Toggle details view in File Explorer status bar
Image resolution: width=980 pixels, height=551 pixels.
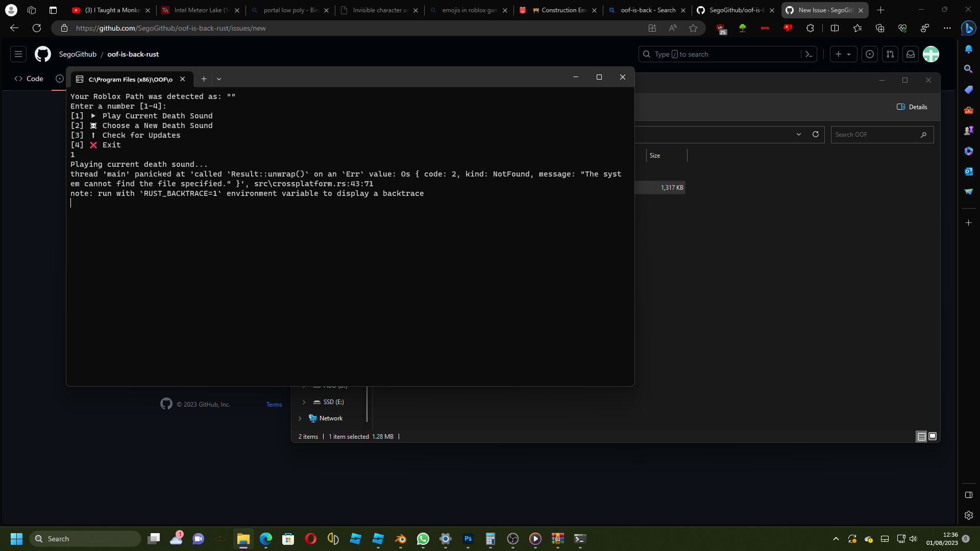pyautogui.click(x=921, y=437)
